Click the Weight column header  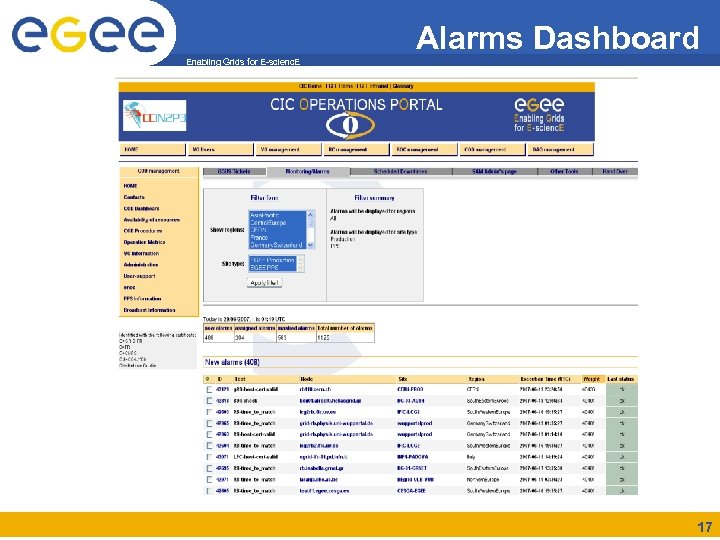click(593, 380)
